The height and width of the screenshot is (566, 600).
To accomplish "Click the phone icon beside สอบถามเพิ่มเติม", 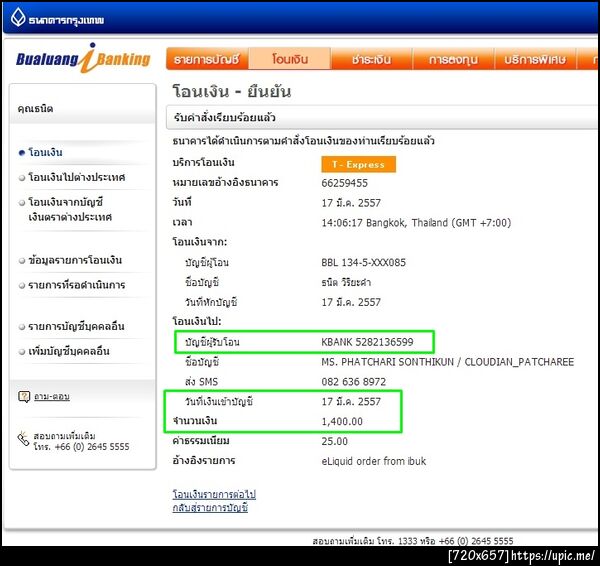I will pyautogui.click(x=23, y=439).
